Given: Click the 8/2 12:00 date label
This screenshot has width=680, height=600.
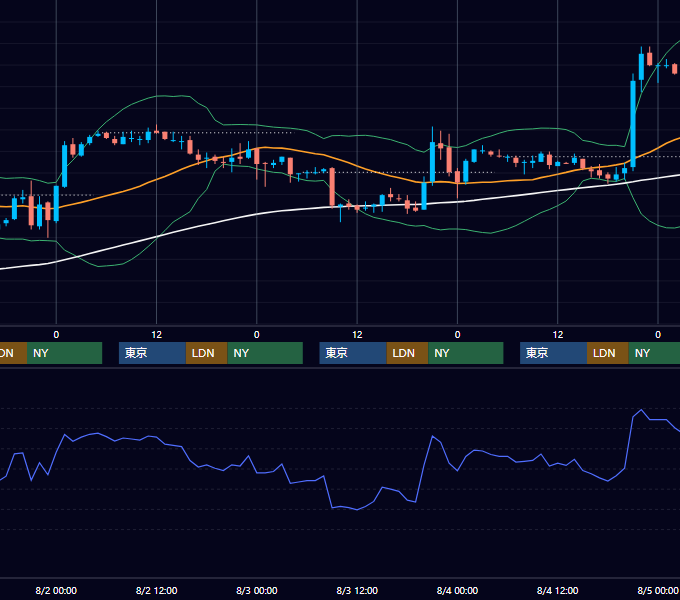Looking at the screenshot, I should pyautogui.click(x=157, y=590).
